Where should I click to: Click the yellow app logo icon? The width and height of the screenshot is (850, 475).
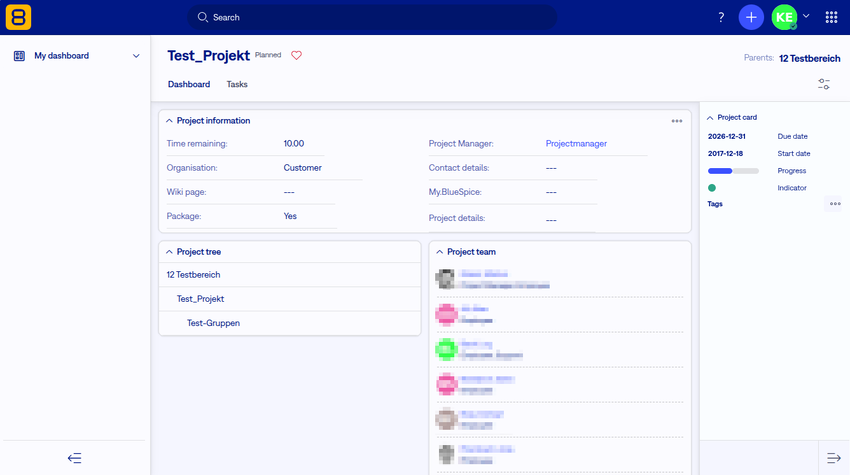tap(18, 17)
